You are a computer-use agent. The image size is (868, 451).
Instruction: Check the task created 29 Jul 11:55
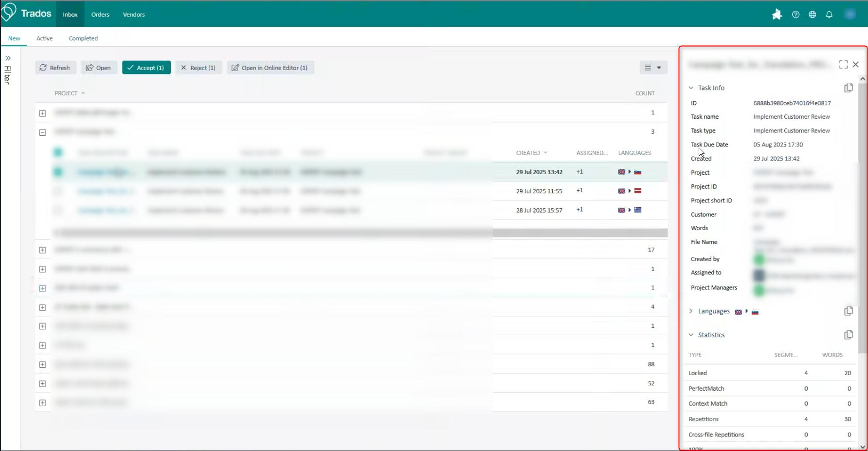point(58,191)
